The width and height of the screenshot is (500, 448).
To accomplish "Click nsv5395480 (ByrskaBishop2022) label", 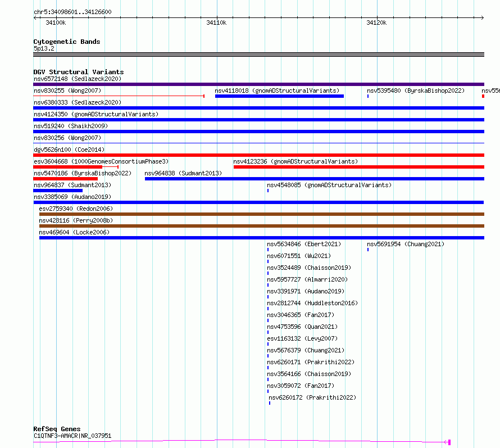I will 416,90.
